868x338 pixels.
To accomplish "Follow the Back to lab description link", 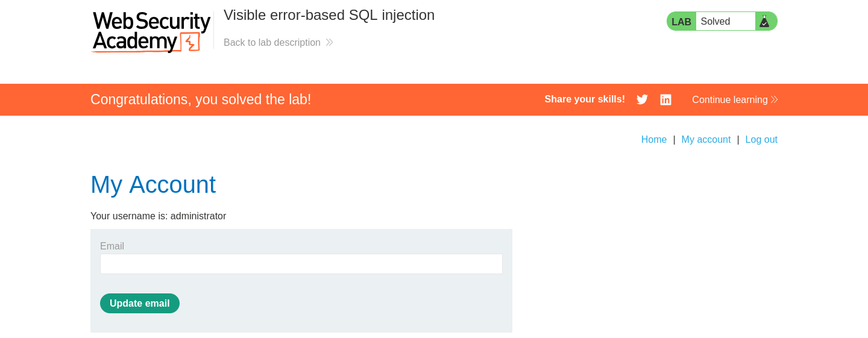I will (272, 42).
